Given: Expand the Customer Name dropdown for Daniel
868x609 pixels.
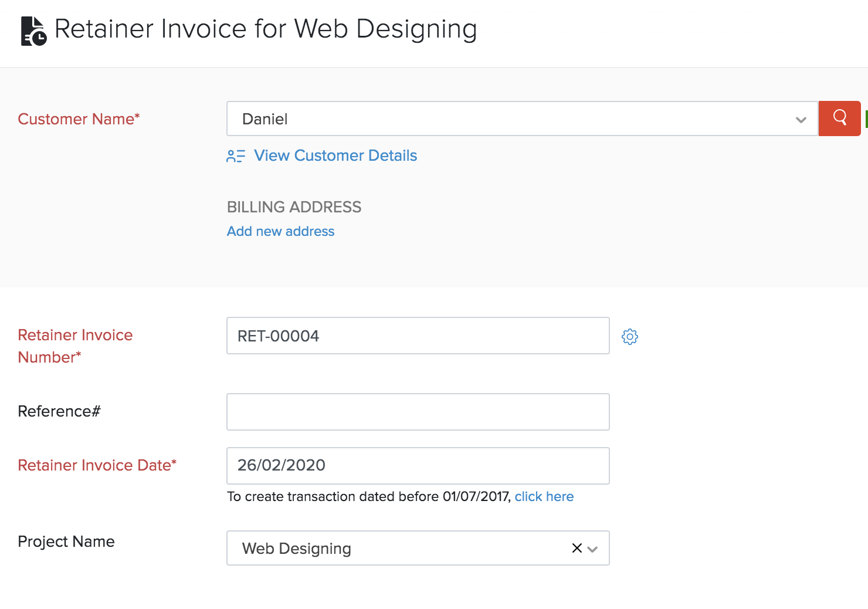Looking at the screenshot, I should click(x=801, y=119).
